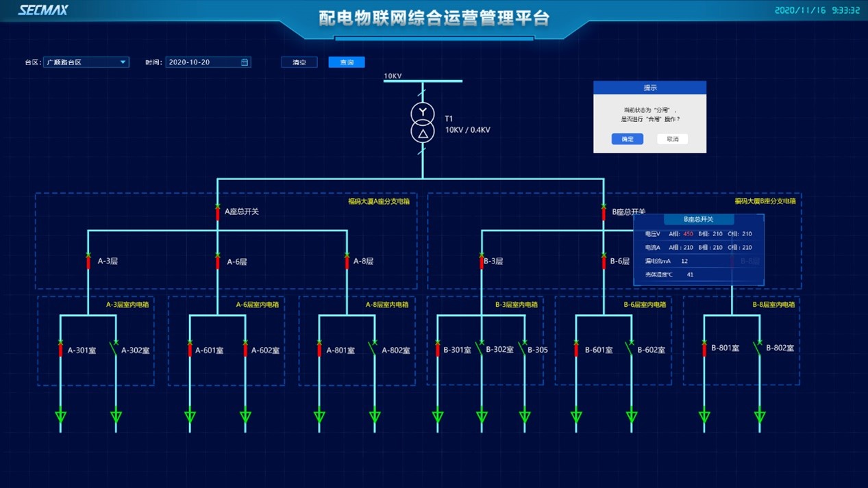Click the A-6层 red breaker symbol
The height and width of the screenshot is (488, 868).
click(x=218, y=261)
